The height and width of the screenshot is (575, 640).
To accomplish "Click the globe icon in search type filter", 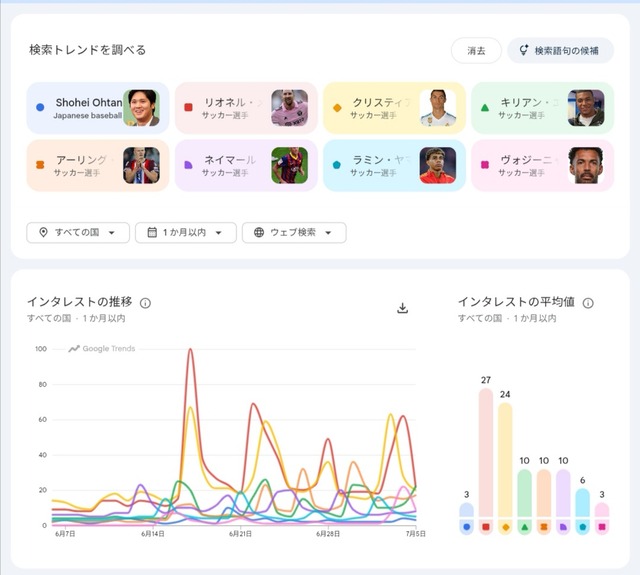I will pos(259,233).
